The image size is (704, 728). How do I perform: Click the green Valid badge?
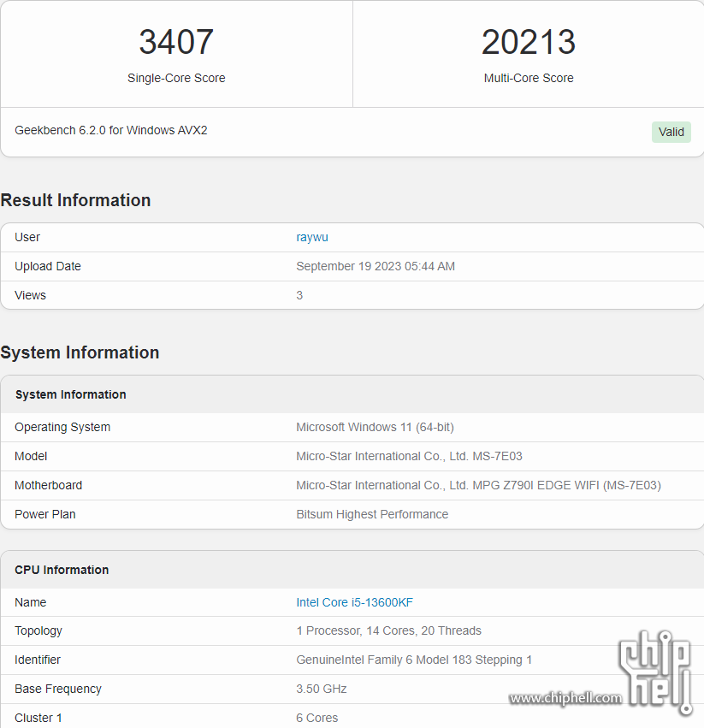[x=671, y=132]
